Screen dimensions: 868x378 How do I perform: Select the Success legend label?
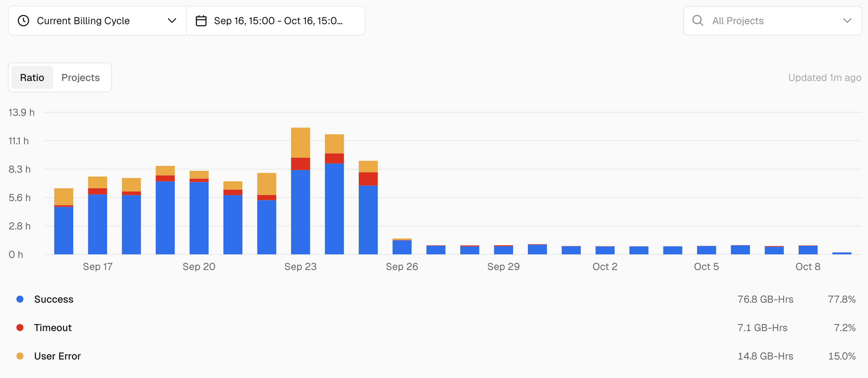click(x=54, y=299)
